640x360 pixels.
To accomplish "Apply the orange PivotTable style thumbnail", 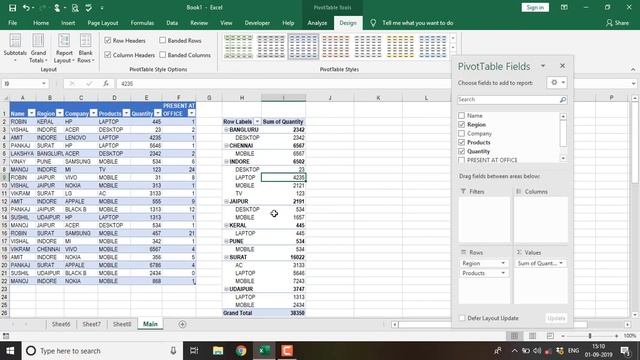I will pyautogui.click(x=335, y=46).
